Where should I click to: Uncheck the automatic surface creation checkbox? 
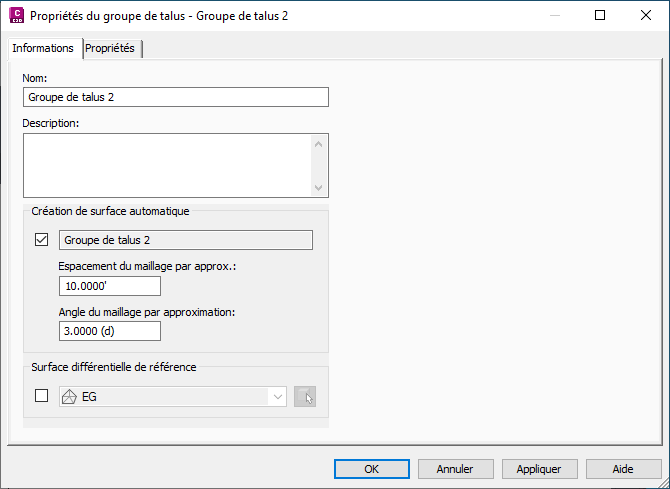[42, 240]
